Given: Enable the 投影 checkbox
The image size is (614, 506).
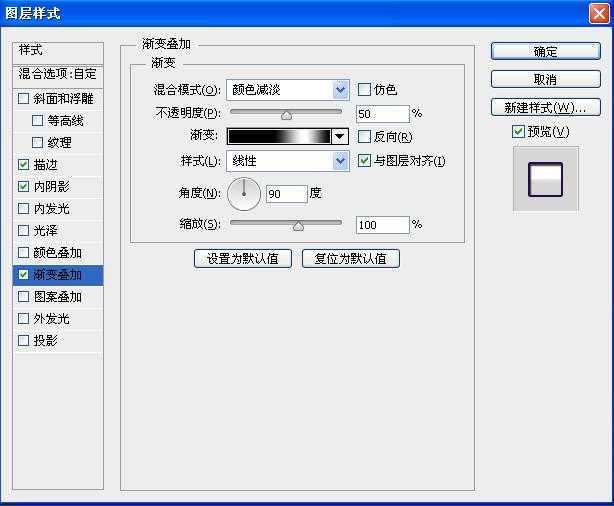Looking at the screenshot, I should pyautogui.click(x=23, y=340).
